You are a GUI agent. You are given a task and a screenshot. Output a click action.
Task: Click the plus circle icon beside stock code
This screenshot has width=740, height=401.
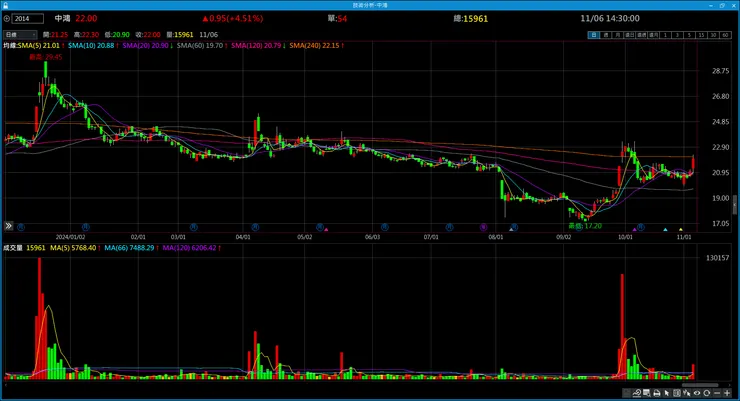(x=7, y=19)
